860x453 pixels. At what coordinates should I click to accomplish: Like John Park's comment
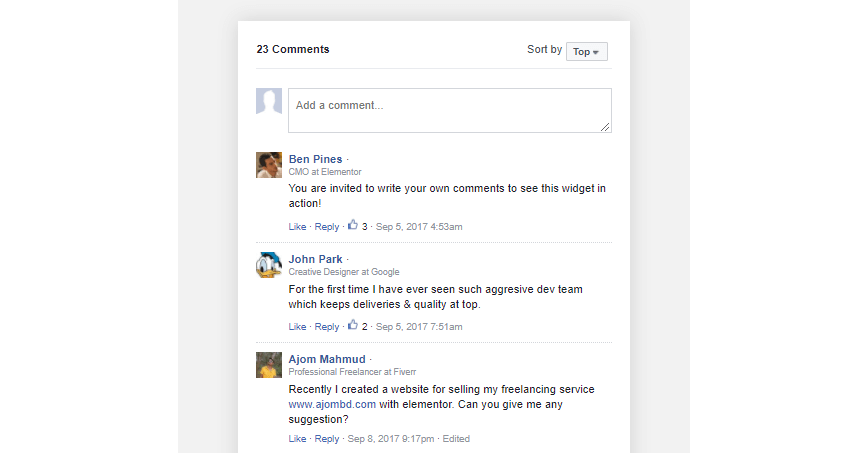pyautogui.click(x=297, y=326)
